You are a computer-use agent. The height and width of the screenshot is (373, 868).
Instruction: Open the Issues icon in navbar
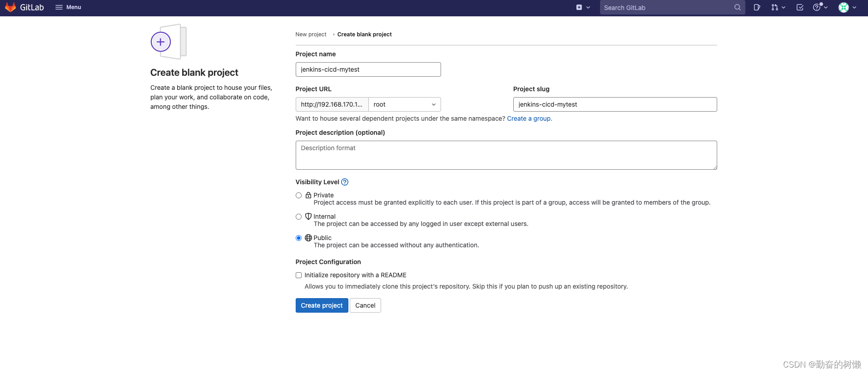click(757, 7)
